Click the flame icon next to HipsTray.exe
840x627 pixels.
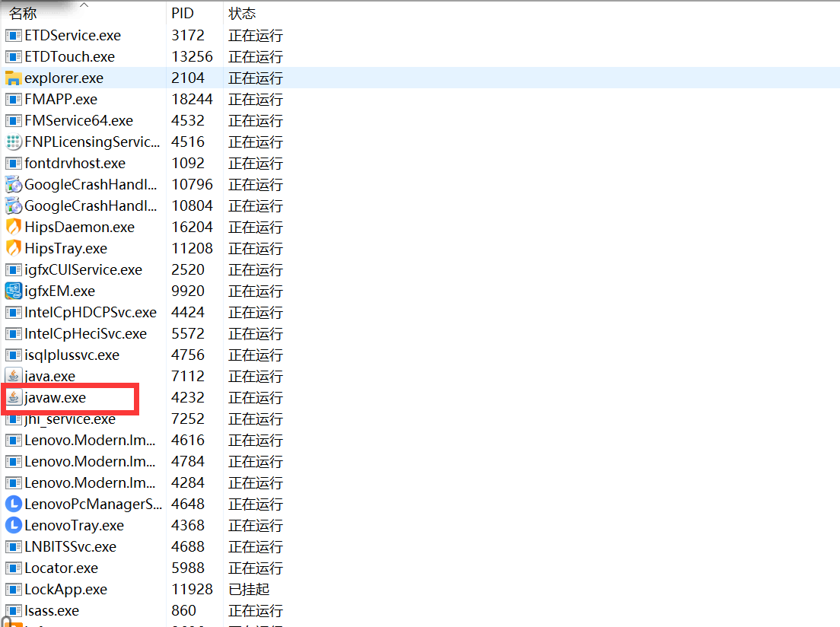[x=12, y=248]
